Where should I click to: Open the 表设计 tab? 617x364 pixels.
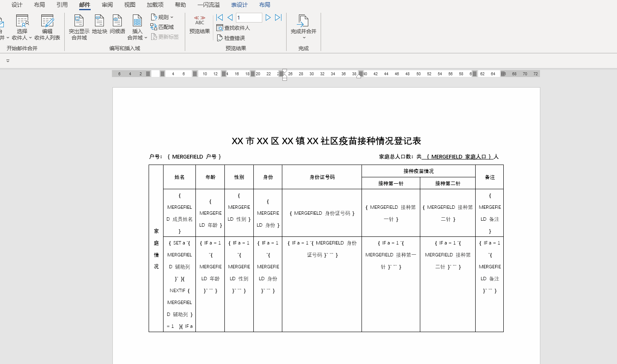239,5
